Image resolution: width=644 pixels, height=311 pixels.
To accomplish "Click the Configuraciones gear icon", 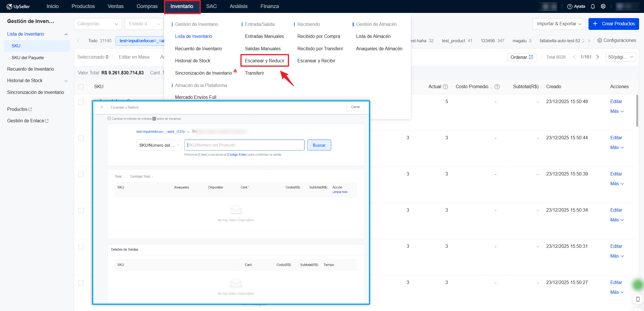I will 599,40.
